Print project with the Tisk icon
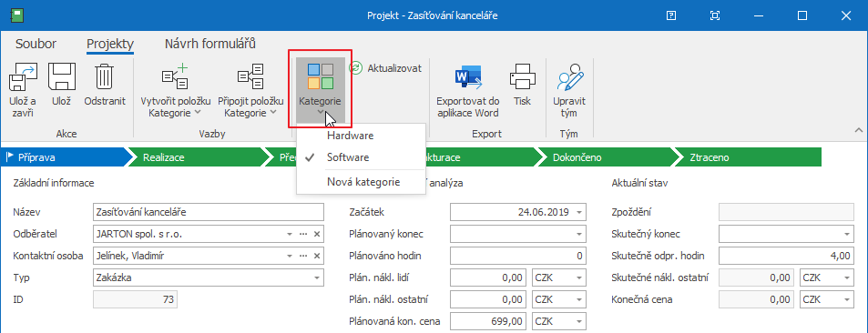Screen dimensions: 868x333 coord(522,77)
